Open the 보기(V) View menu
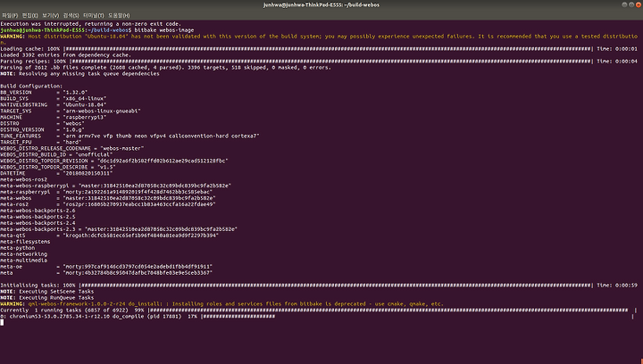 [50, 15]
